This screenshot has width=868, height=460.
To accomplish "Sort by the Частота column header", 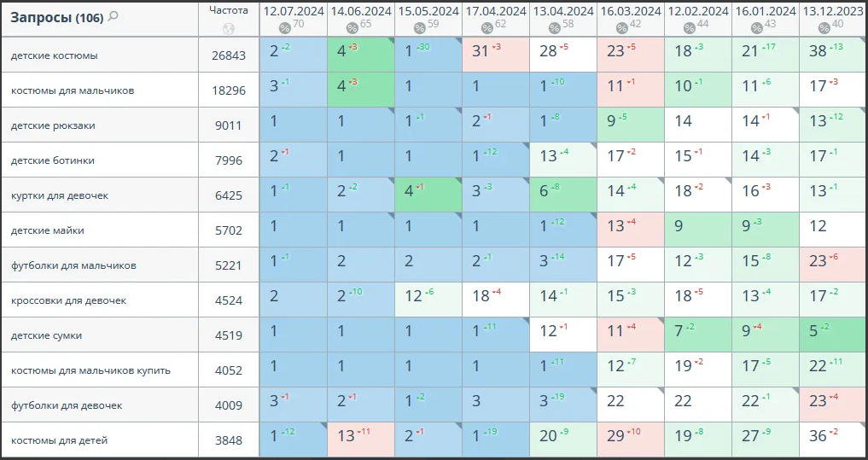I will point(228,10).
